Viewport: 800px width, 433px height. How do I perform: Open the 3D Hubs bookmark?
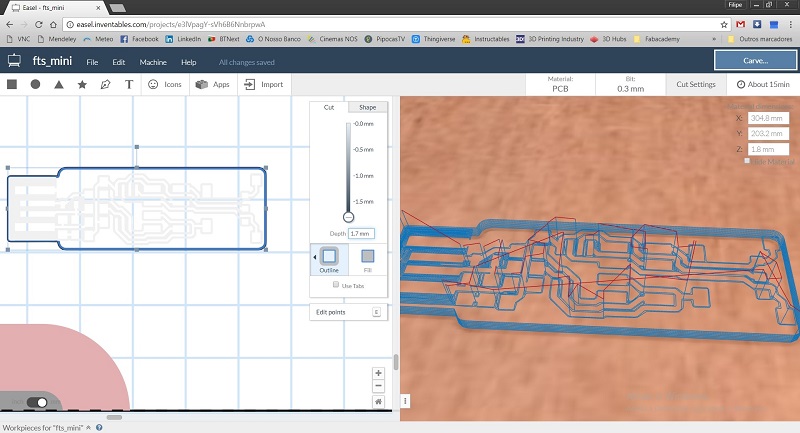click(x=608, y=39)
